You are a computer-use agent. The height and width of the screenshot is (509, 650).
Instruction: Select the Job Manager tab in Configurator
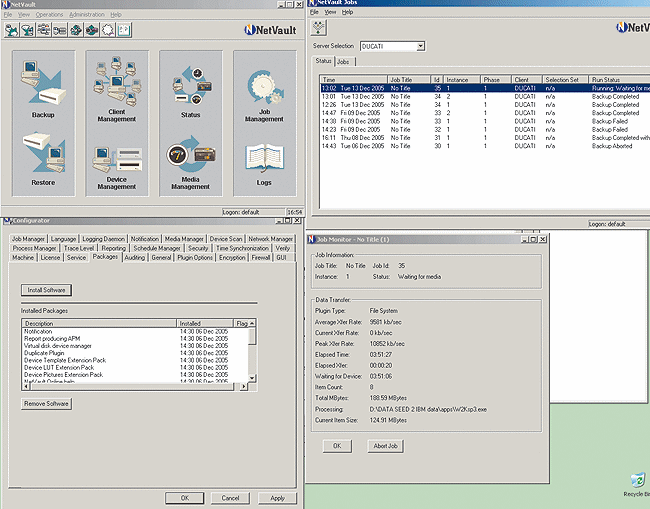point(28,239)
